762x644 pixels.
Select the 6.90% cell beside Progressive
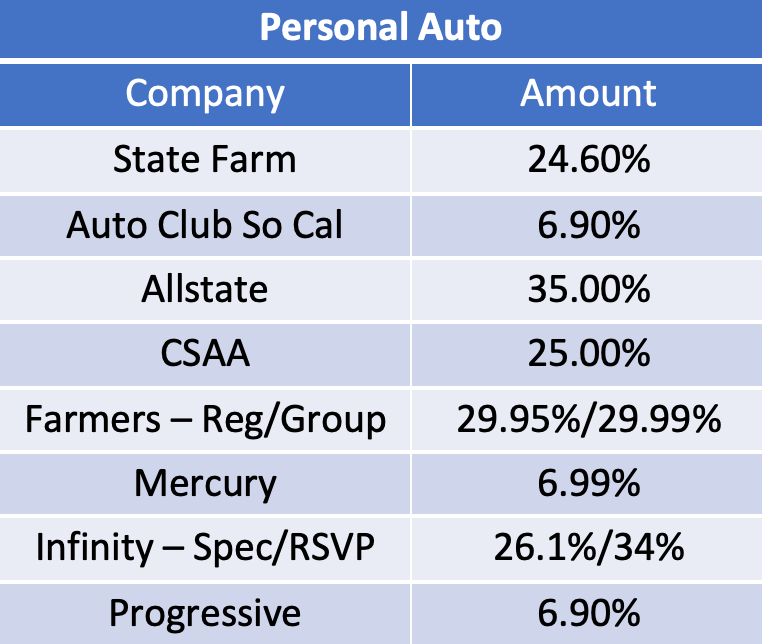point(587,614)
